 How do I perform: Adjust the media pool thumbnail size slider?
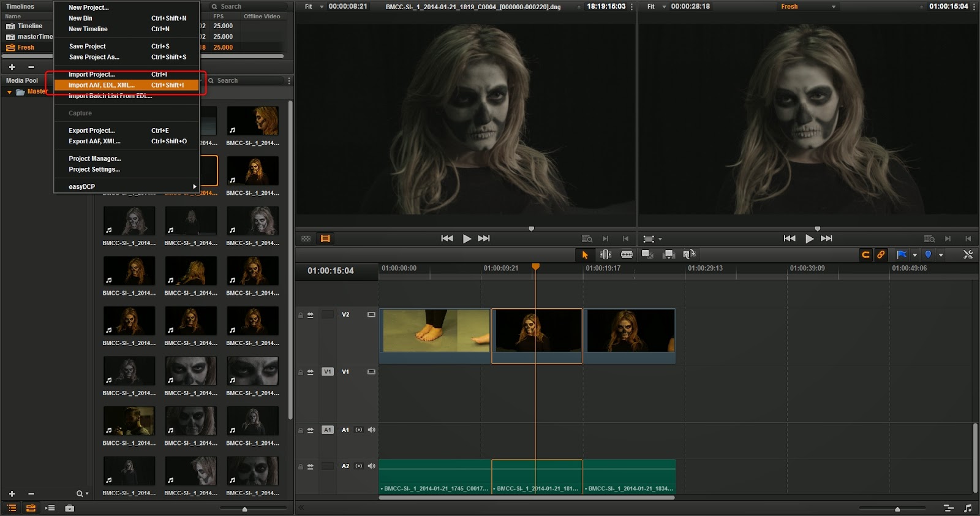pos(244,509)
